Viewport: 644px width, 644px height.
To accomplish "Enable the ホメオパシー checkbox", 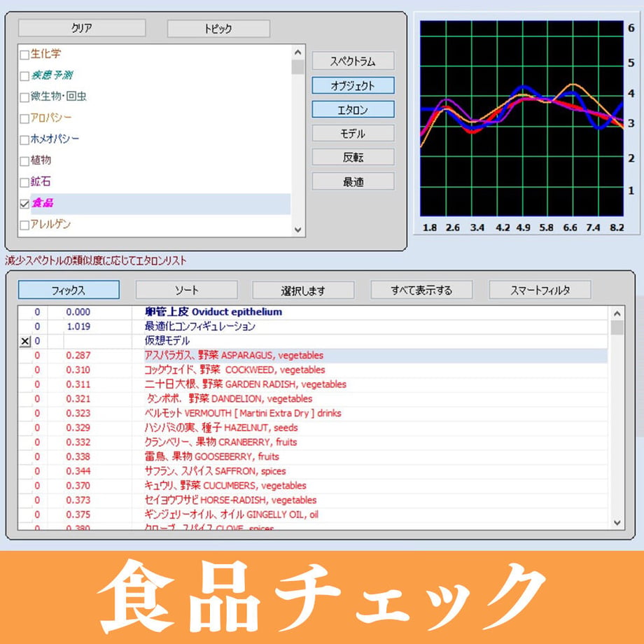I will [x=24, y=139].
